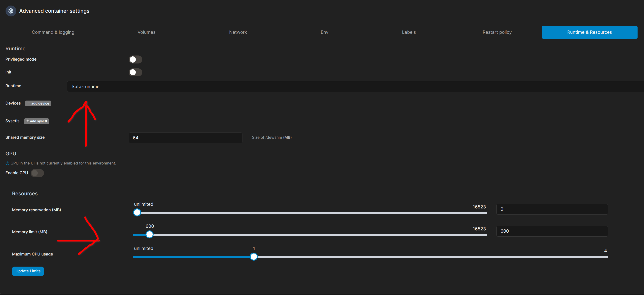Open the Command & logging tab
644x295 pixels.
tap(53, 32)
